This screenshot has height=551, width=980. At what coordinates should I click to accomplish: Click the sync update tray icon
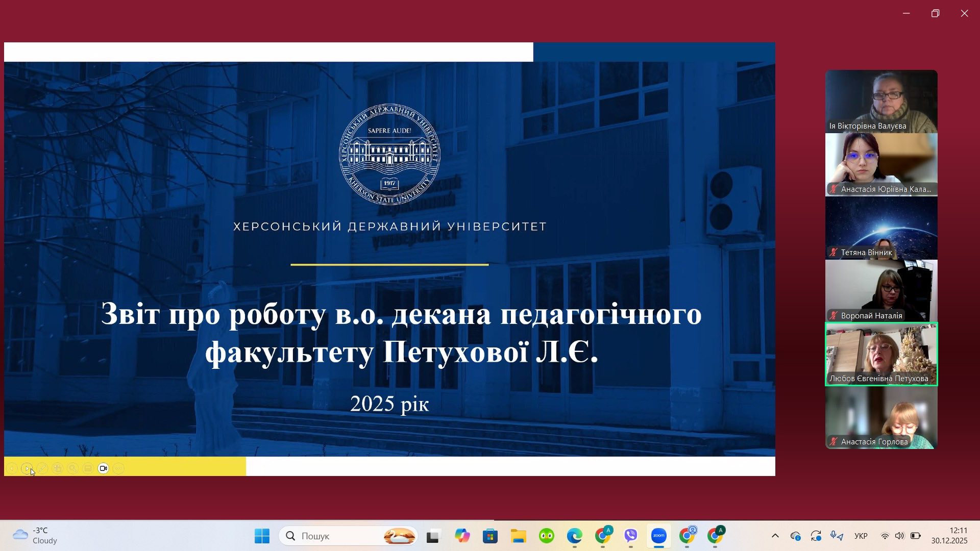point(816,536)
